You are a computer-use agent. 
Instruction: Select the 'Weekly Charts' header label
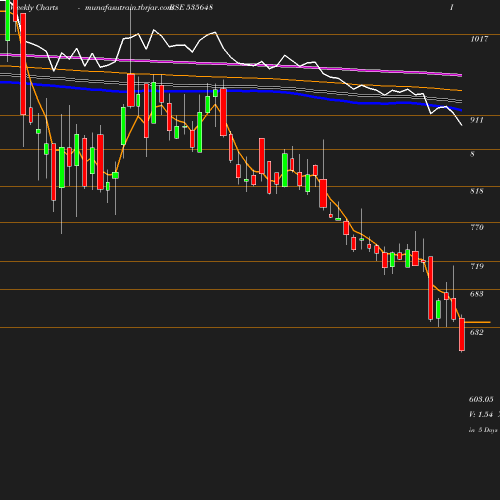pyautogui.click(x=34, y=8)
